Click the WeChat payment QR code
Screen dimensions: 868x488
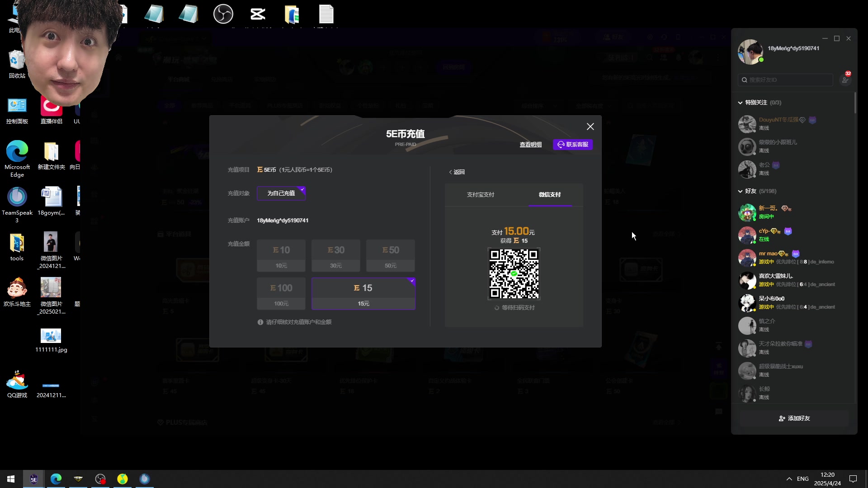tap(514, 274)
